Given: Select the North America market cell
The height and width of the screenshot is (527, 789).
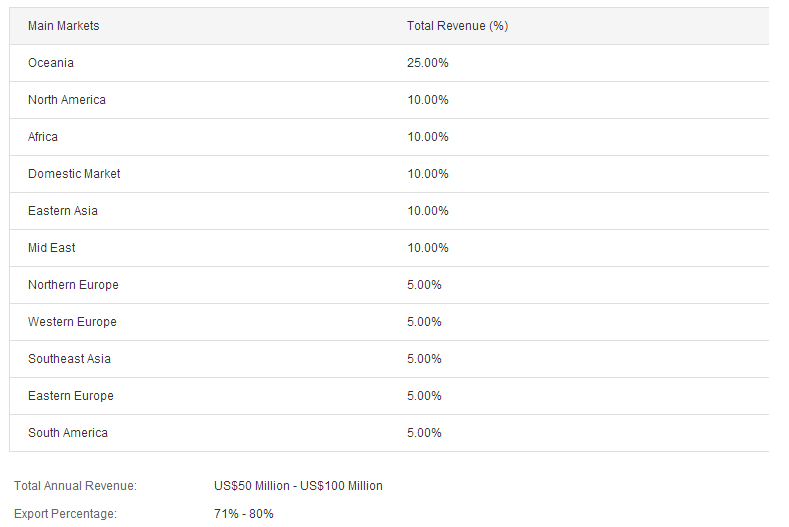Looking at the screenshot, I should pyautogui.click(x=67, y=100).
